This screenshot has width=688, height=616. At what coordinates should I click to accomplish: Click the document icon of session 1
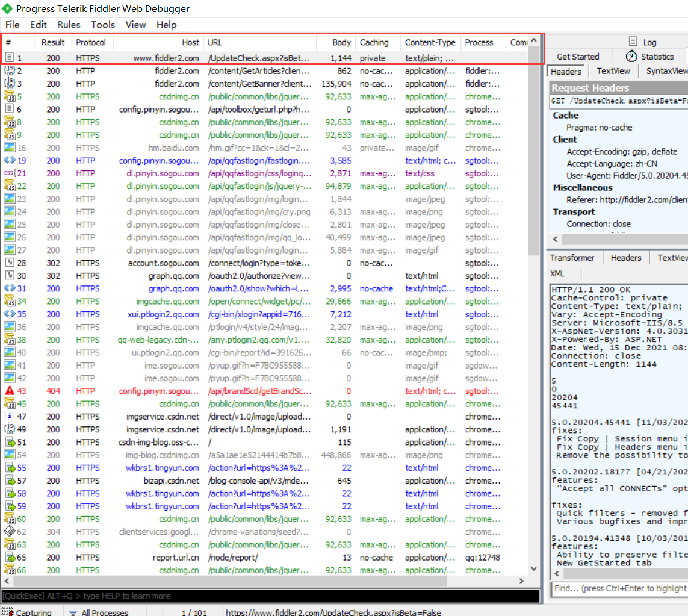(x=9, y=58)
